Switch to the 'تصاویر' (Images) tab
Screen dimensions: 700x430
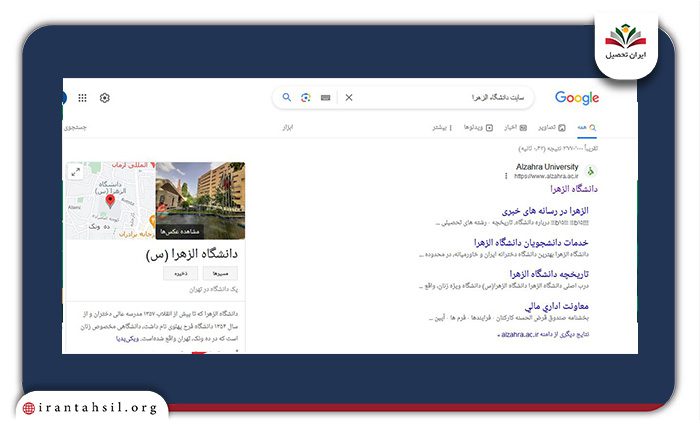point(552,128)
